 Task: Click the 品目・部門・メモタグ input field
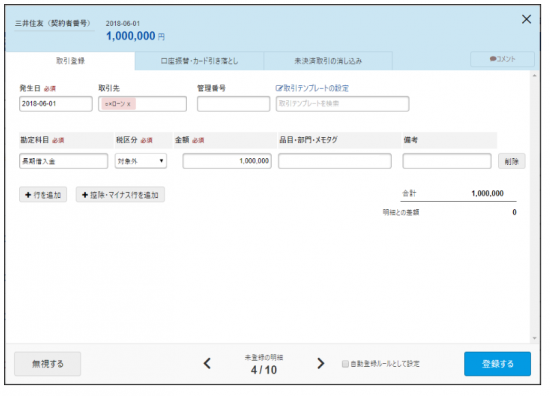335,161
